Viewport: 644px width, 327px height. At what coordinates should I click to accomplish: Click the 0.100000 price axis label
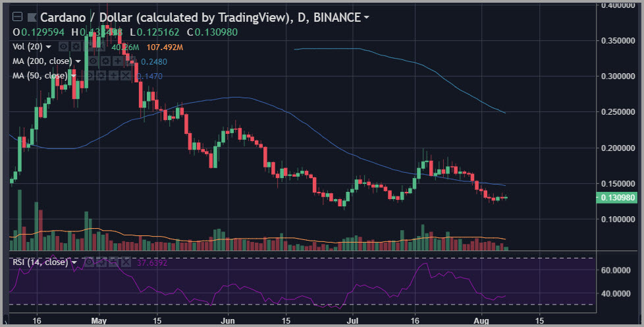[x=618, y=220]
